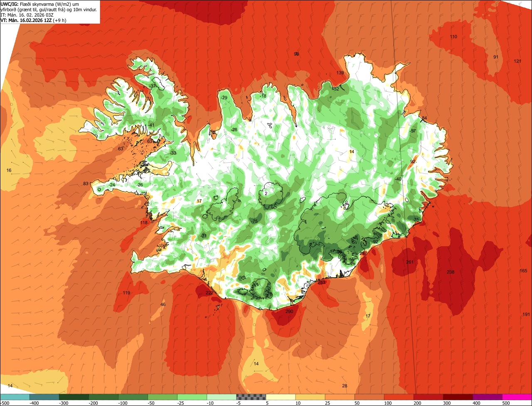Click the map value -29

[224, 98]
